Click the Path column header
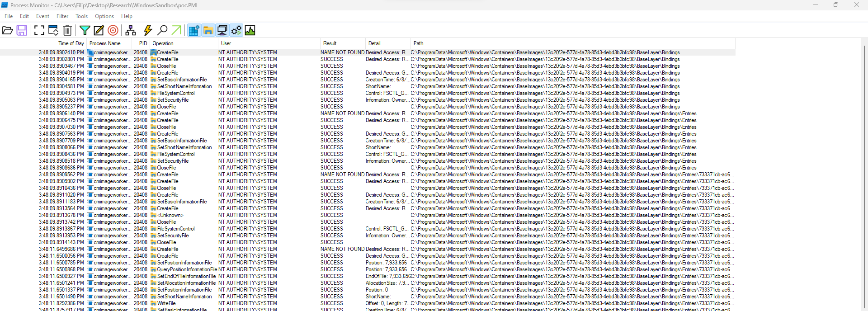The height and width of the screenshot is (311, 868). point(573,43)
